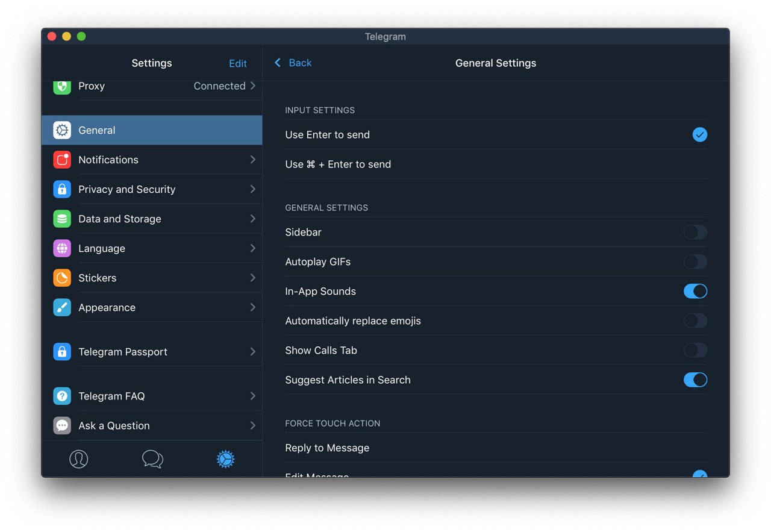The width and height of the screenshot is (771, 532).
Task: Click the Edit button
Action: click(x=238, y=63)
